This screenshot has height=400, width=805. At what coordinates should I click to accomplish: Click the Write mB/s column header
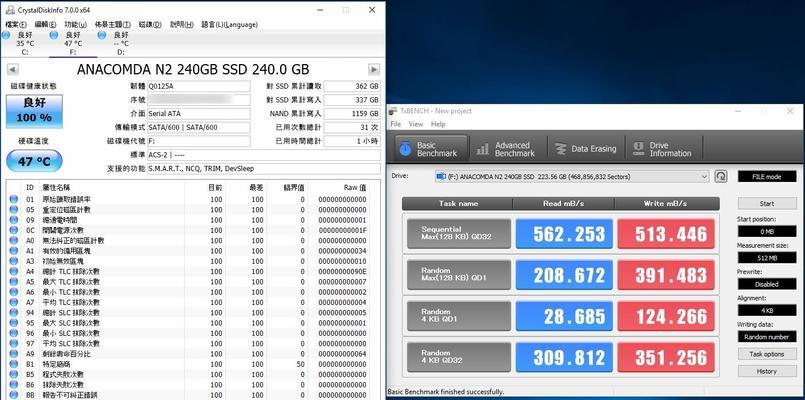(667, 203)
